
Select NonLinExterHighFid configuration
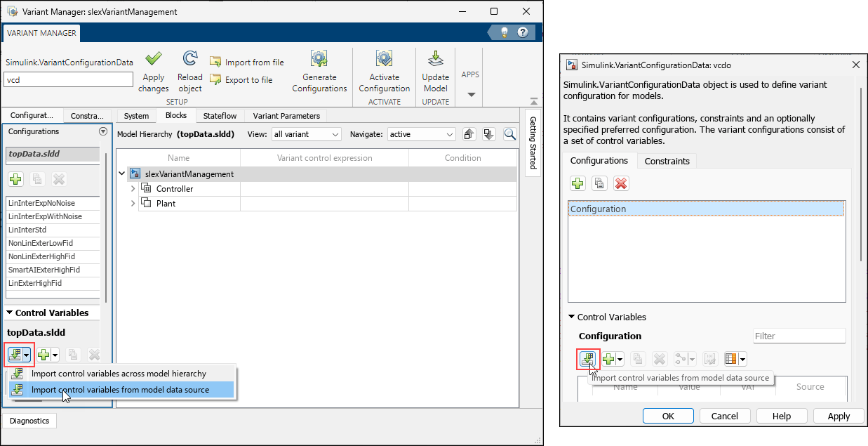click(52, 256)
